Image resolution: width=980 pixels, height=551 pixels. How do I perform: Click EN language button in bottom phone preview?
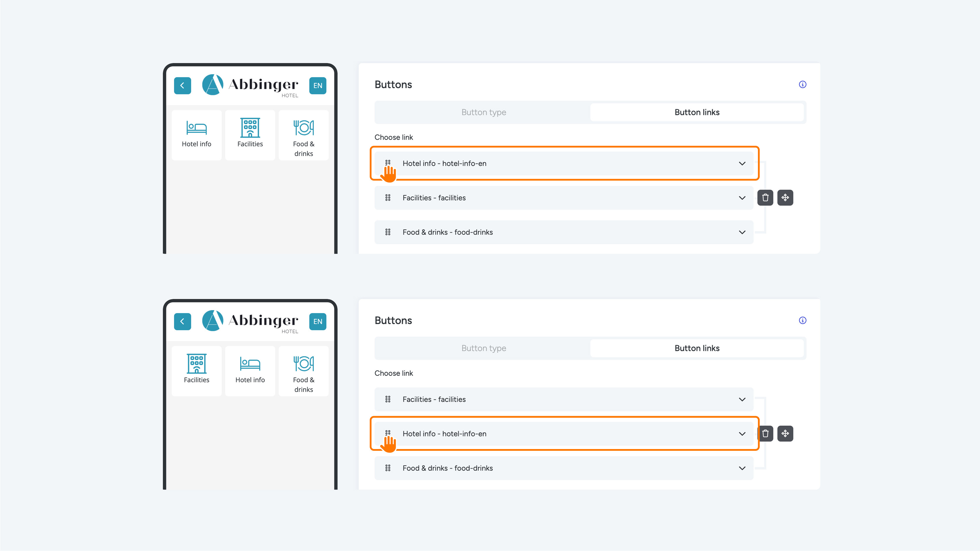[318, 321]
